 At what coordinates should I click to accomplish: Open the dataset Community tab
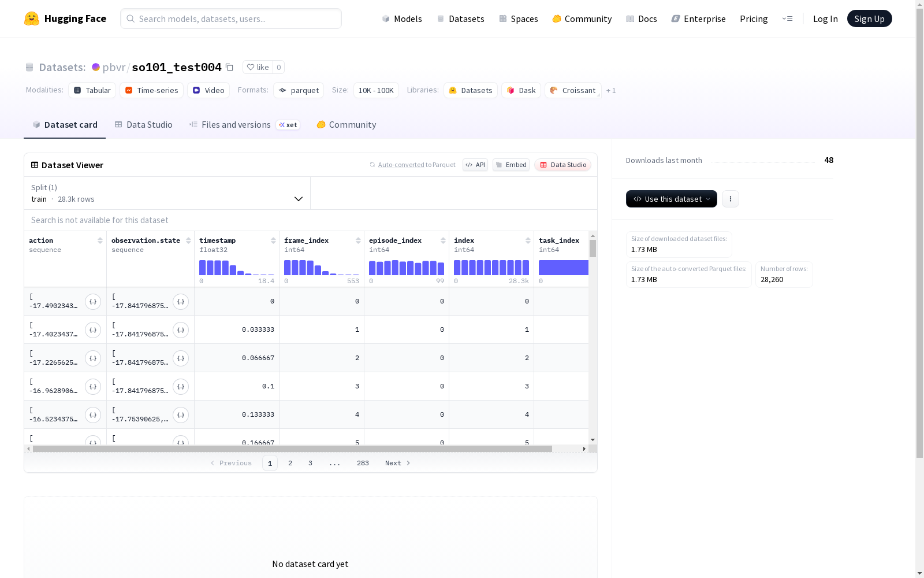(346, 125)
